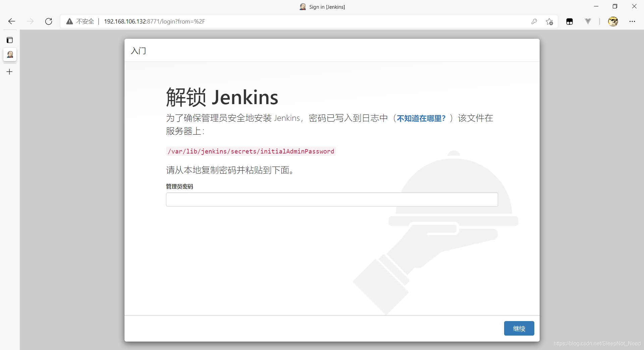Open a new tab with plus icon
Viewport: 644px width, 350px height.
click(x=10, y=72)
